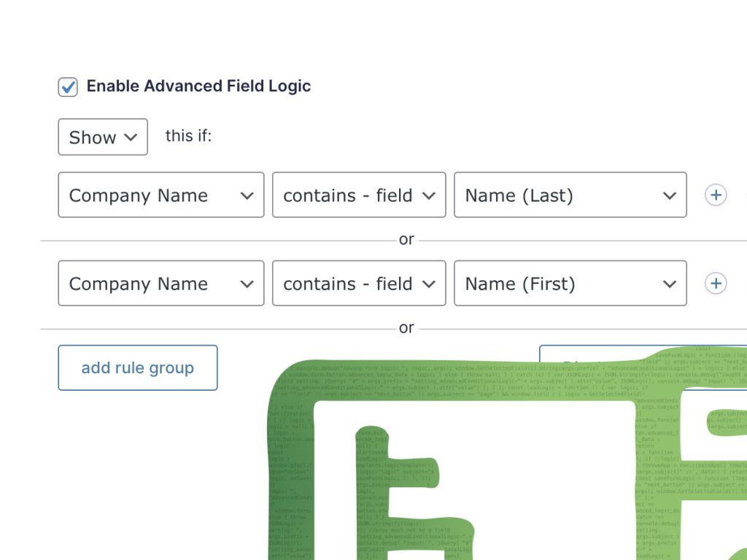Change the first row's contains - field operator
This screenshot has height=560, width=747.
click(x=358, y=195)
